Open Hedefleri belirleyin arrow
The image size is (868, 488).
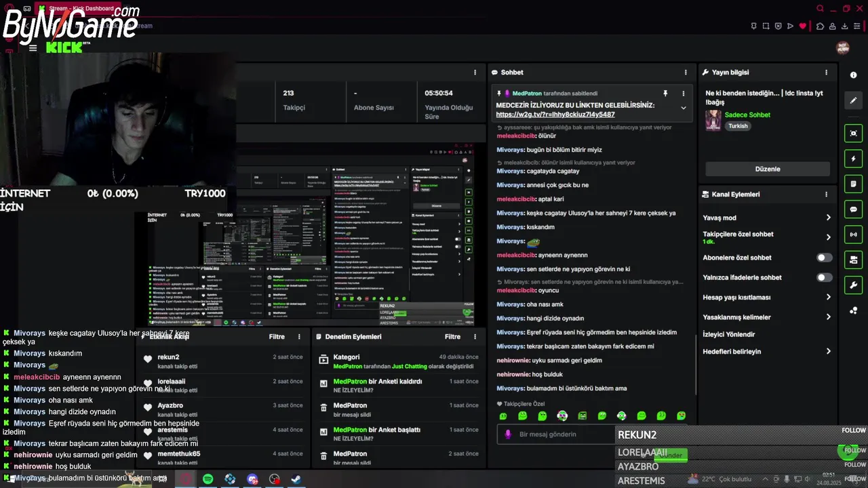pos(828,351)
